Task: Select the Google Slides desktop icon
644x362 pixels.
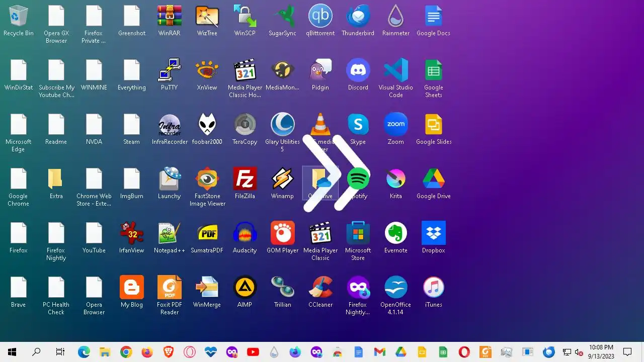Action: tap(433, 129)
